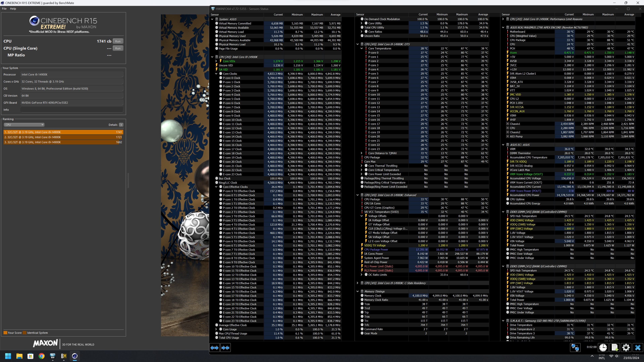This screenshot has width=644, height=362.
Task: Open Ranking CPU dropdown in Cinebench
Action: pos(24,125)
